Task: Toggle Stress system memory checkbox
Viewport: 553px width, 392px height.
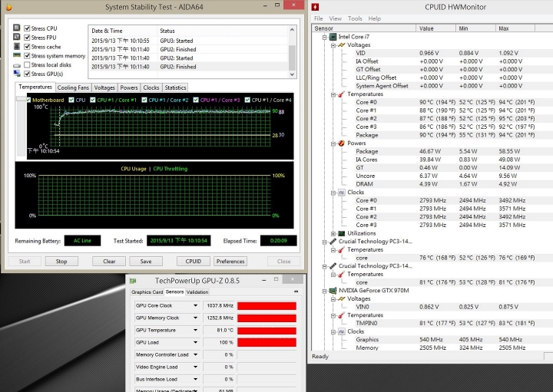Action: click(x=27, y=56)
